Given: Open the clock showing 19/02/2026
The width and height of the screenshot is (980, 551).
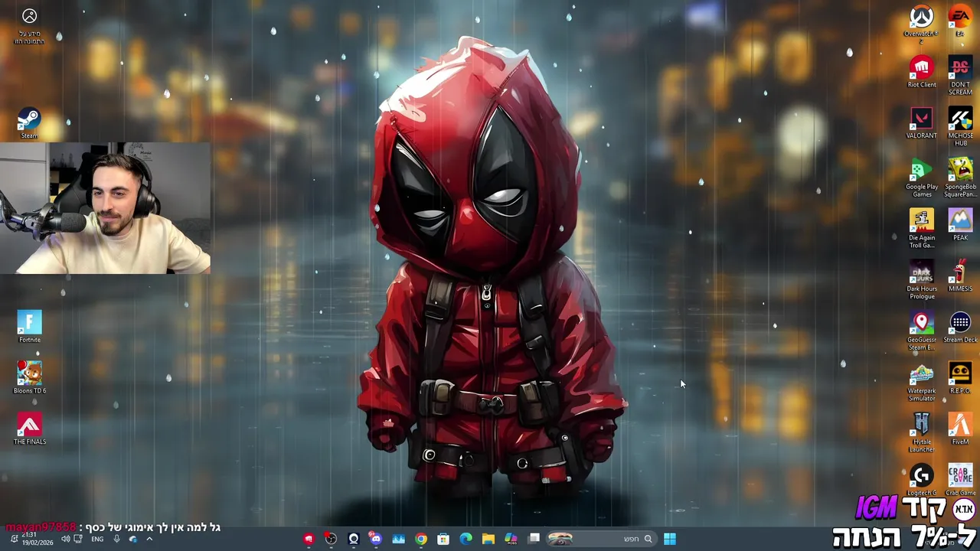Looking at the screenshot, I should click(37, 539).
